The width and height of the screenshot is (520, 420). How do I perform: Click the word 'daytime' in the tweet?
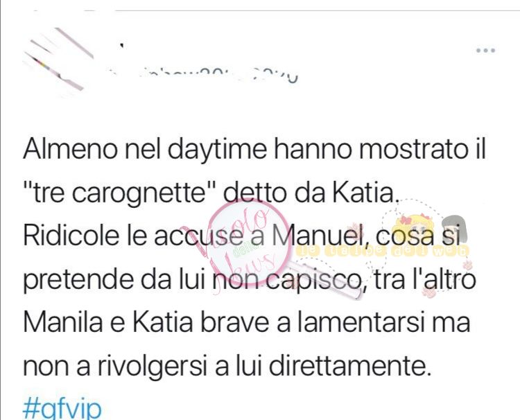click(217, 150)
